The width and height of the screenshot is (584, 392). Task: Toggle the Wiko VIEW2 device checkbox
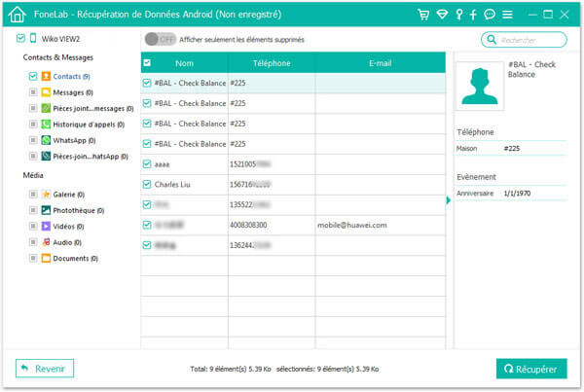point(20,38)
